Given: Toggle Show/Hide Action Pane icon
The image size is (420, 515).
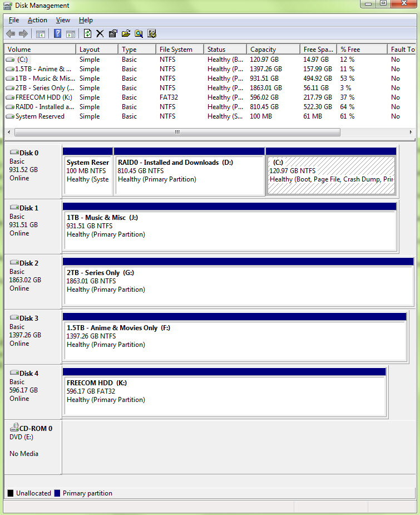Looking at the screenshot, I should pyautogui.click(x=71, y=34).
